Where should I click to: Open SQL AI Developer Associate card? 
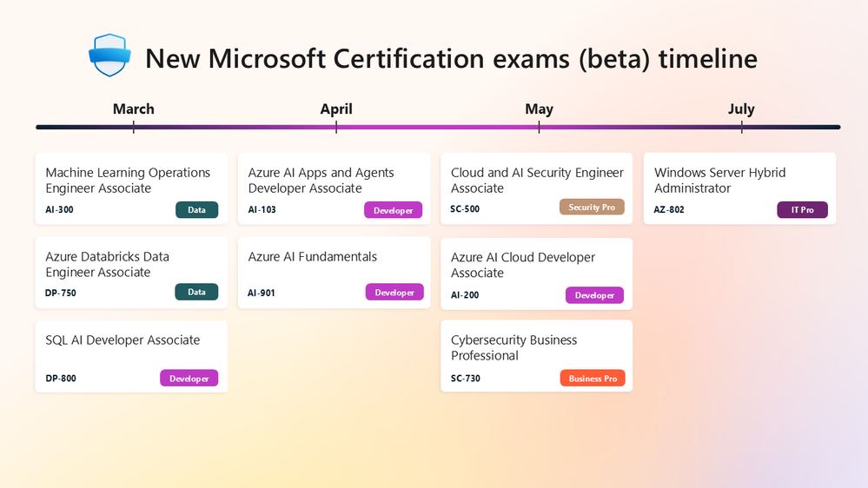tap(131, 356)
